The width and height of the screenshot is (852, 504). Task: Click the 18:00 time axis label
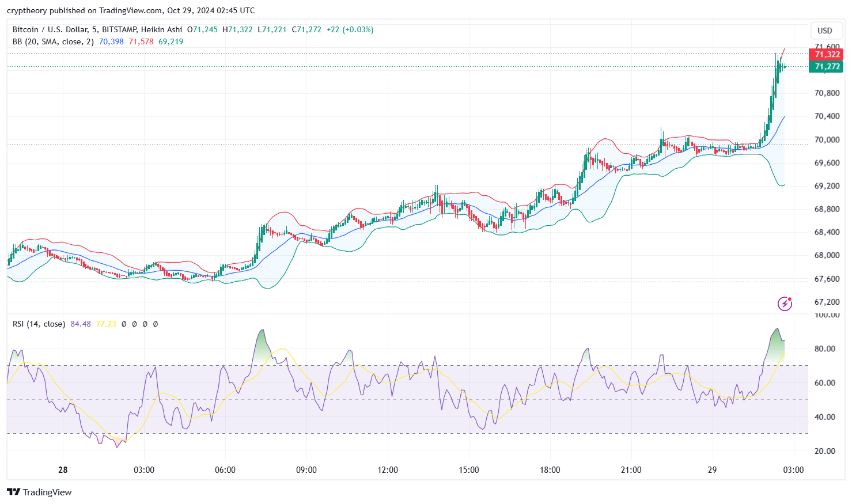[550, 470]
